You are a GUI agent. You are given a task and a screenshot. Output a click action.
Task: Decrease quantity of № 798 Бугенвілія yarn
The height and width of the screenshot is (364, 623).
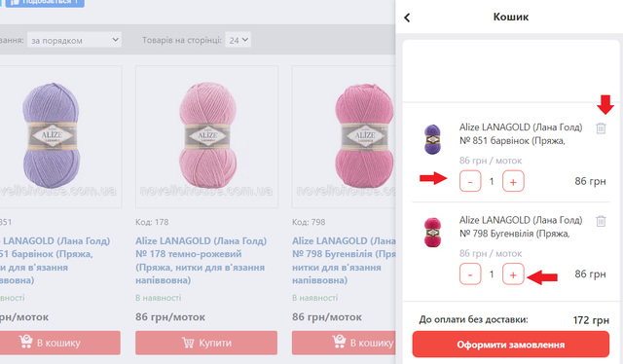tap(470, 274)
